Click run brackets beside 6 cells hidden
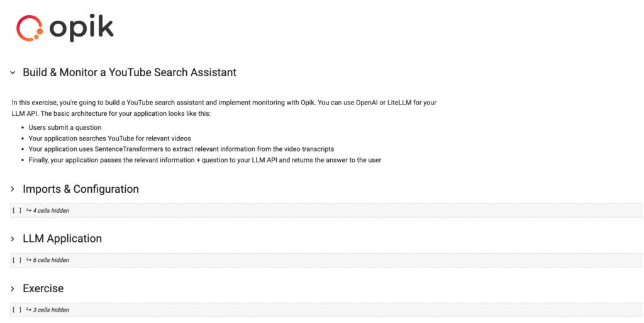Image resolution: width=644 pixels, height=323 pixels. pyautogui.click(x=17, y=260)
